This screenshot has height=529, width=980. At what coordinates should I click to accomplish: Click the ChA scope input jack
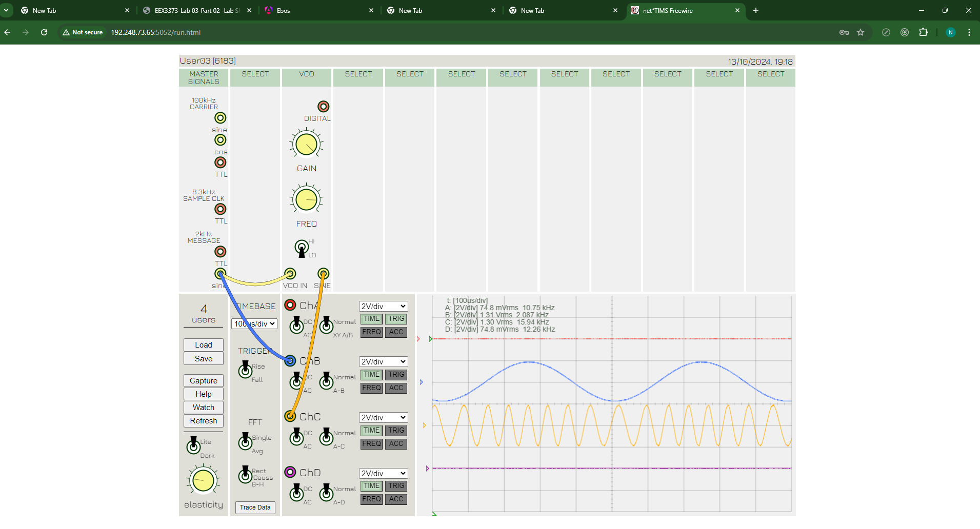coord(290,305)
